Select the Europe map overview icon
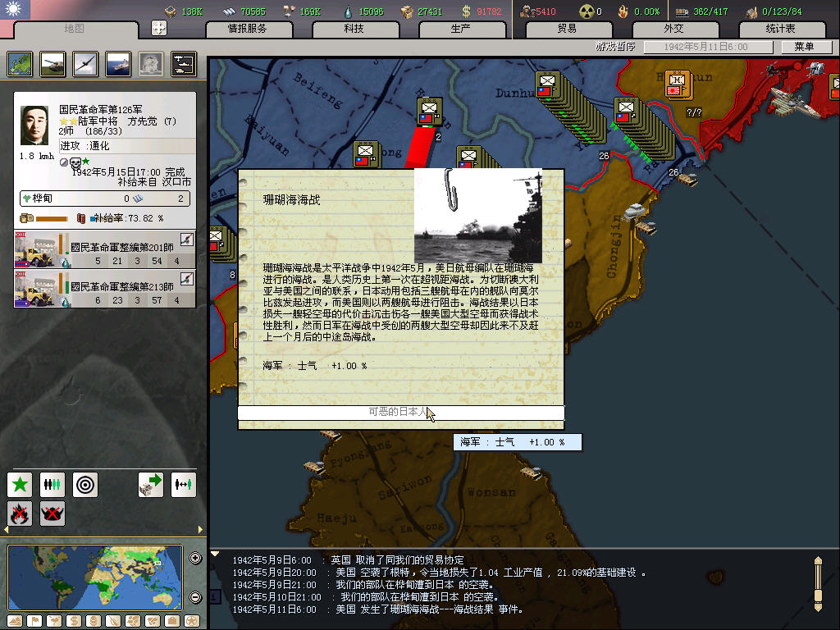 [x=21, y=64]
